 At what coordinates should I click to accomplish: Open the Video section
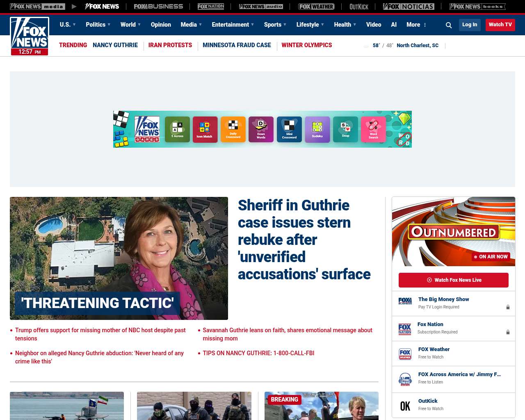(374, 25)
